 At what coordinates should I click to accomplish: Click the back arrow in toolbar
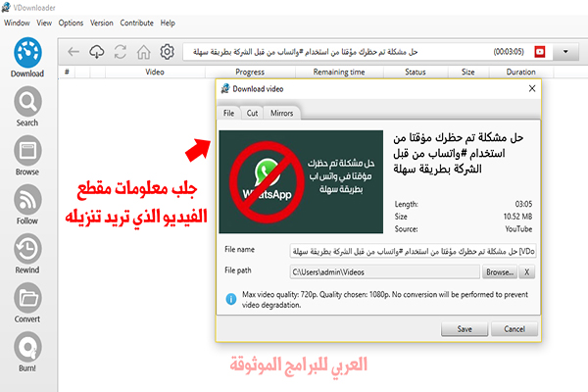click(x=73, y=52)
